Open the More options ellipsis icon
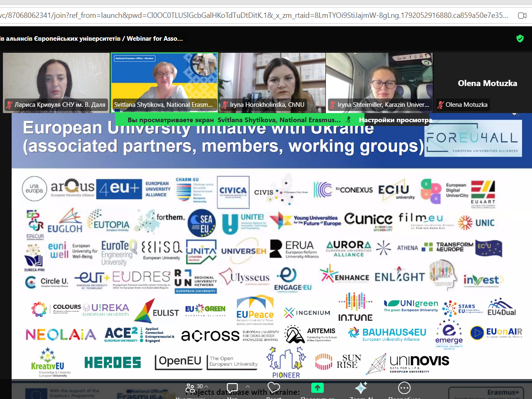 point(404,388)
